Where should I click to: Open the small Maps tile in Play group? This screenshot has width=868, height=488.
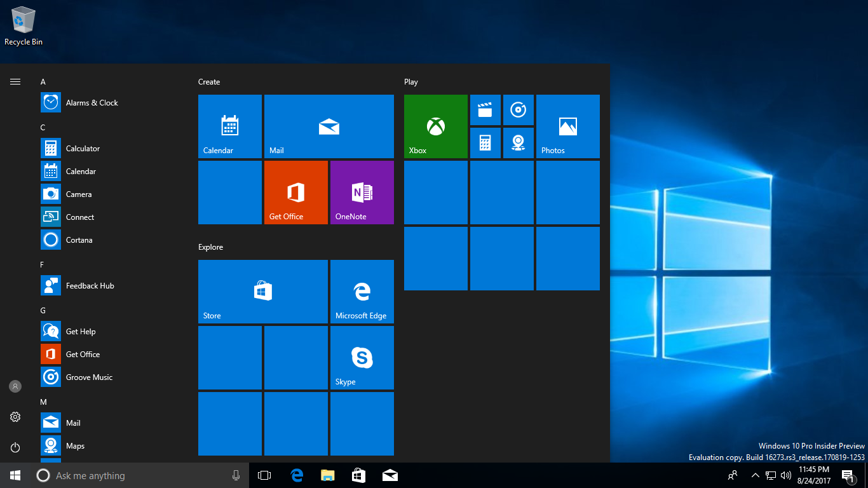pos(519,143)
